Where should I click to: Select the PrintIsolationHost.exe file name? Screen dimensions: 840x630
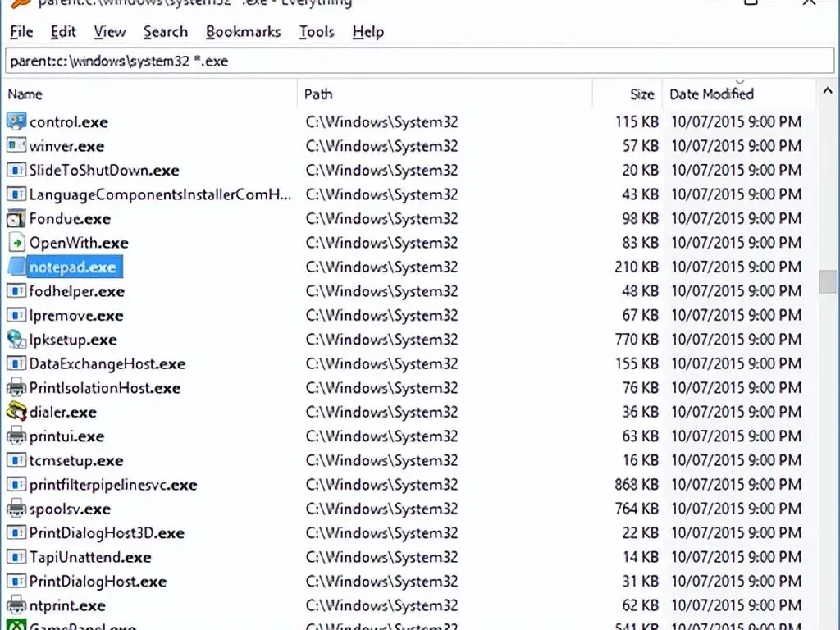point(104,388)
